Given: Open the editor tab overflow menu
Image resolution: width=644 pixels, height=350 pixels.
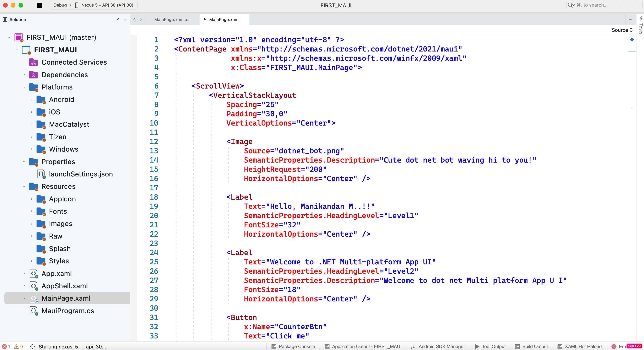Looking at the screenshot, I should [x=630, y=19].
